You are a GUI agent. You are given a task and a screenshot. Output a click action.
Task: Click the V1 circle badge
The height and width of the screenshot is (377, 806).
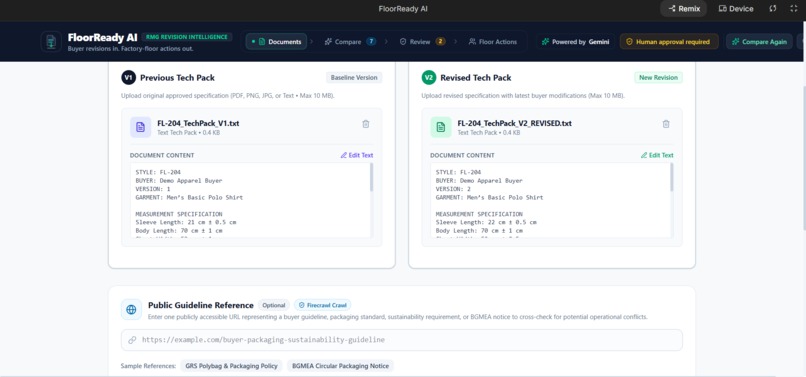click(x=128, y=78)
